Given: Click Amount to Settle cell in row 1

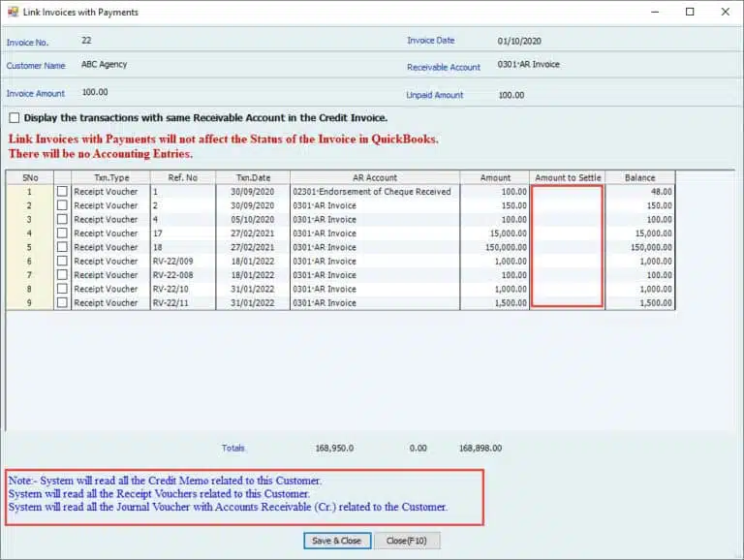Looking at the screenshot, I should (x=567, y=192).
